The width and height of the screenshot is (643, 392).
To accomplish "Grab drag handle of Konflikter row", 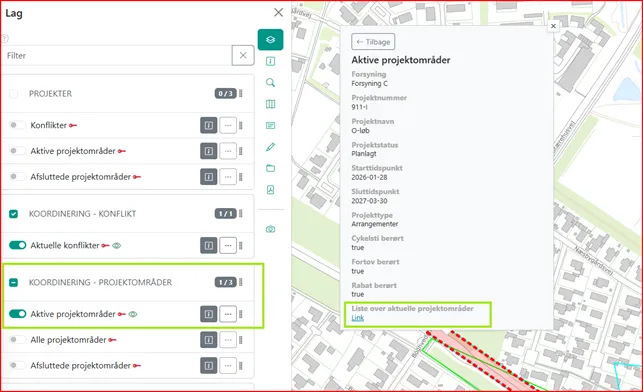I will pos(241,125).
